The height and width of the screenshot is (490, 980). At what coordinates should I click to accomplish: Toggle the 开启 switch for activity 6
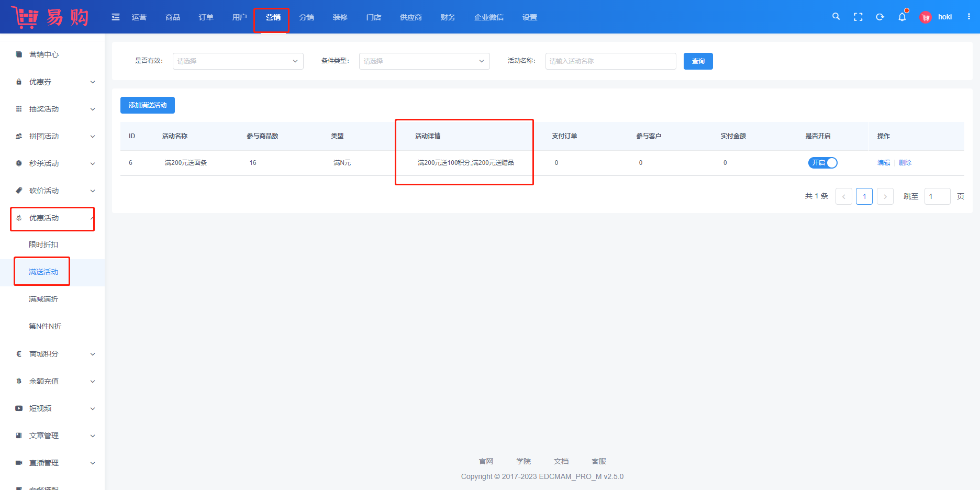coord(822,163)
